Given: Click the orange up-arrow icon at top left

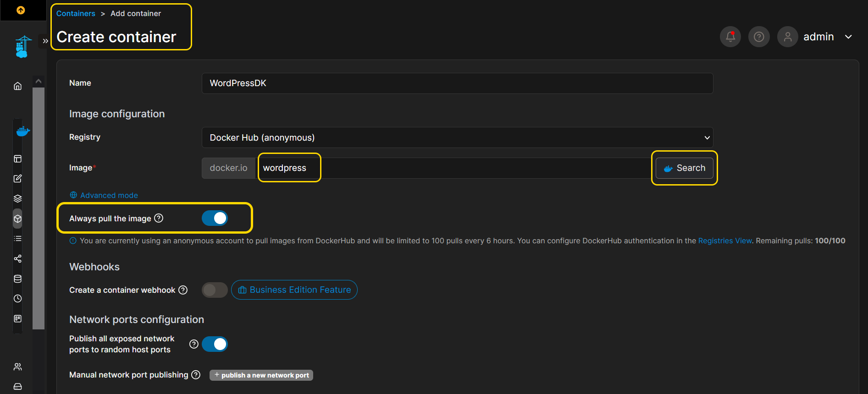Looking at the screenshot, I should (x=21, y=10).
